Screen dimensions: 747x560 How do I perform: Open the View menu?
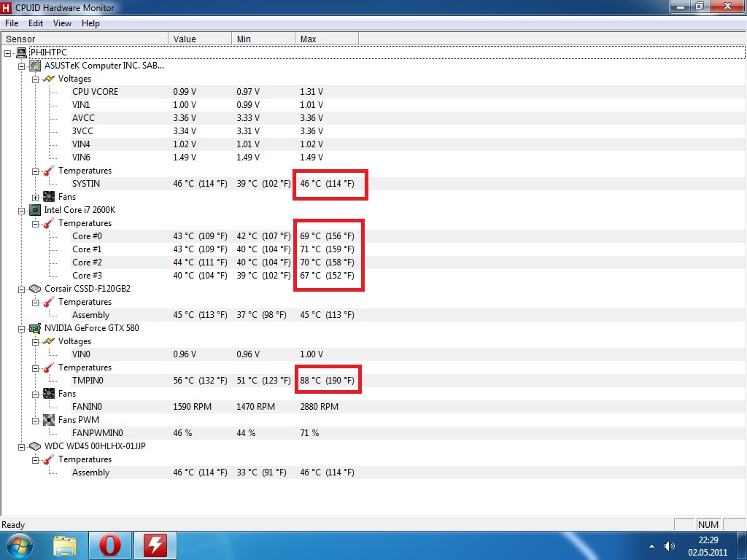(x=62, y=23)
